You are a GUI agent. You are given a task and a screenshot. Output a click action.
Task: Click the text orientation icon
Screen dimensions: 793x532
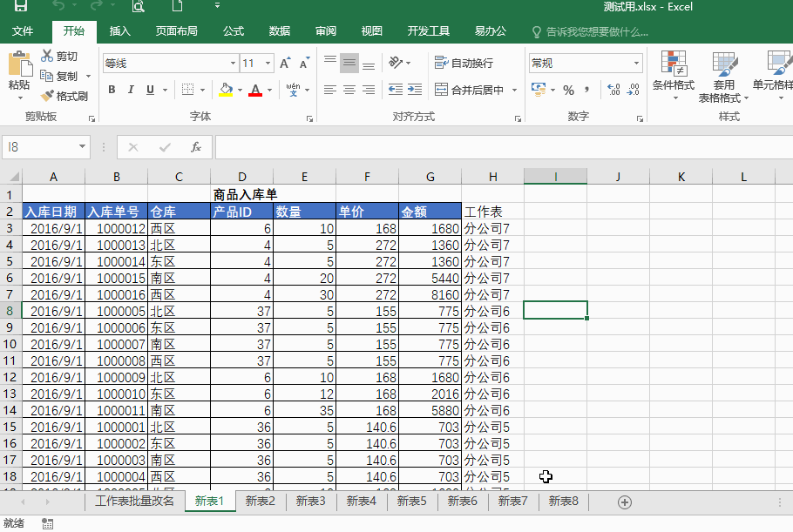[396, 63]
